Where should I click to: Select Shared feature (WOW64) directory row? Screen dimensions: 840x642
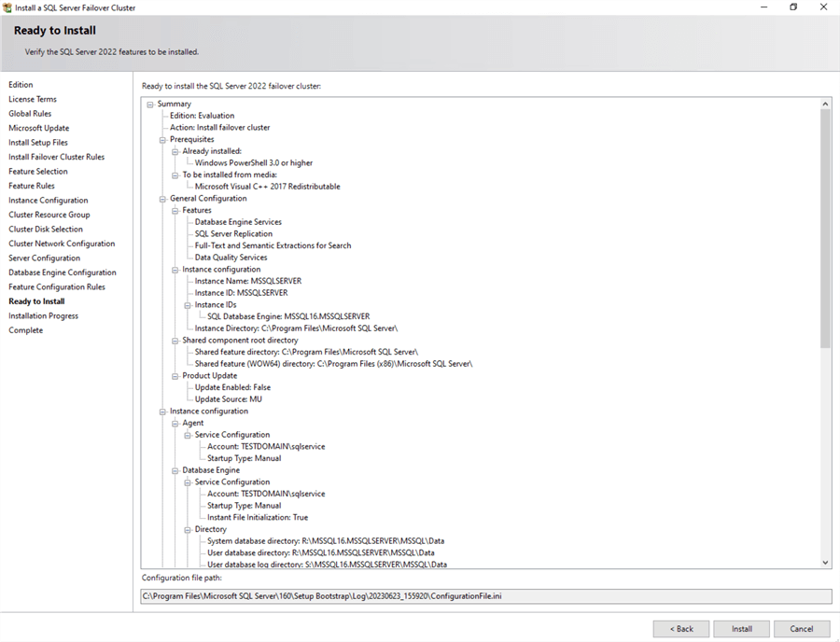[x=334, y=364]
